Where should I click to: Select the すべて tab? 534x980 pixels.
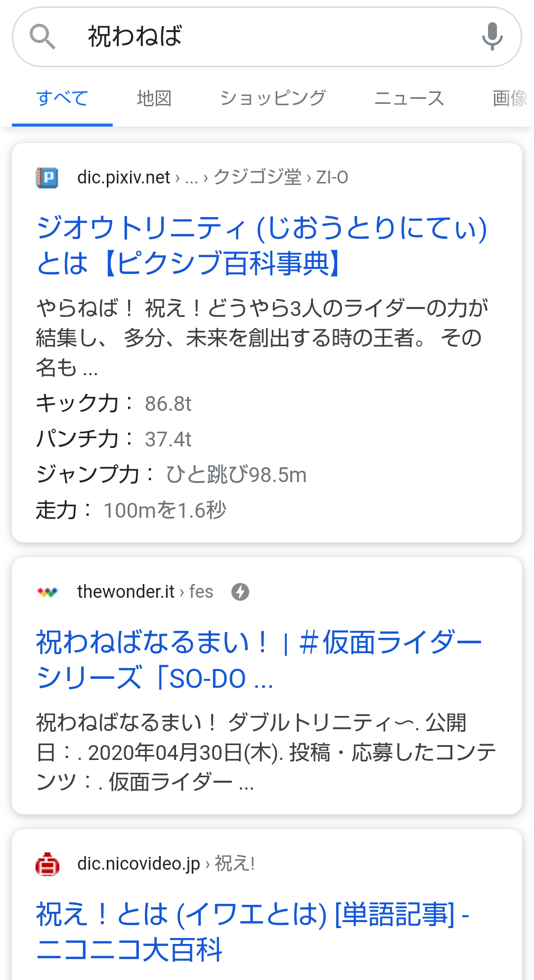pos(62,98)
